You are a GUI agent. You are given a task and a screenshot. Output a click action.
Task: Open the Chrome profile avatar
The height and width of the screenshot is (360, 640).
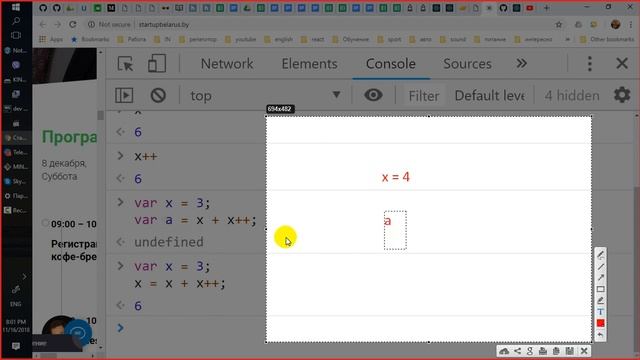click(616, 24)
